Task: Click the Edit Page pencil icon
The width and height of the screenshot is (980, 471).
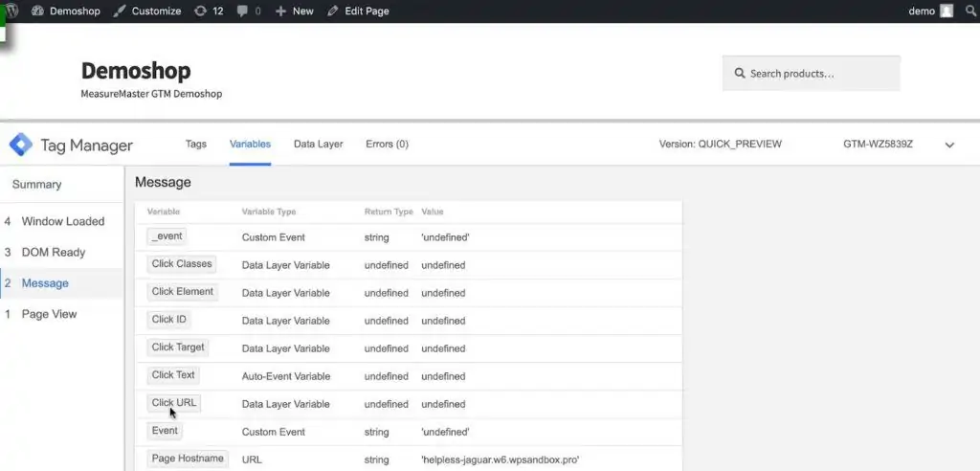Action: 333,11
